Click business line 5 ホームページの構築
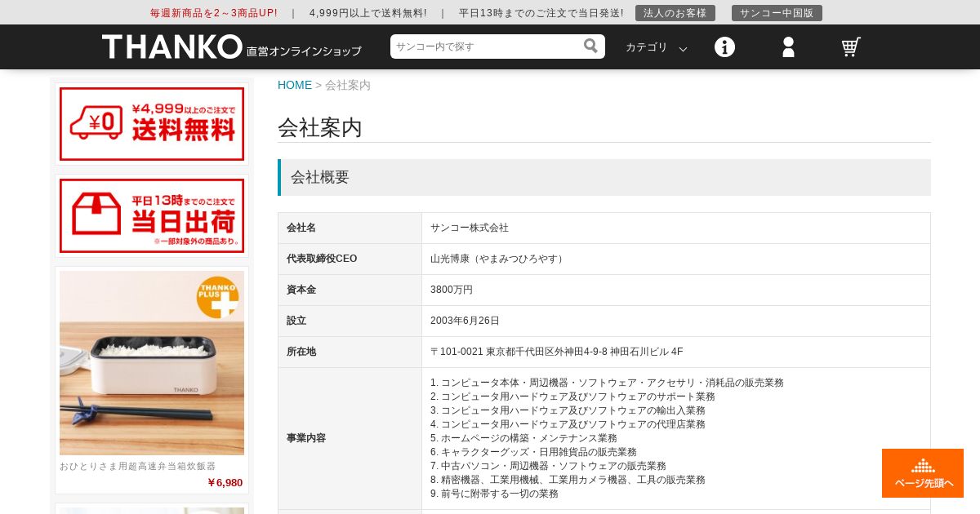Screen dimensions: 980x514 pyautogui.click(x=523, y=438)
